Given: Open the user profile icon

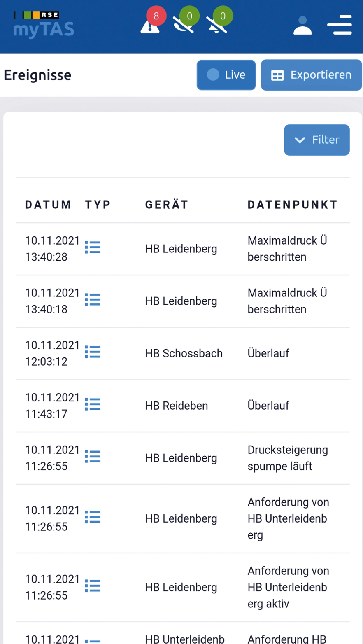Looking at the screenshot, I should point(302,25).
